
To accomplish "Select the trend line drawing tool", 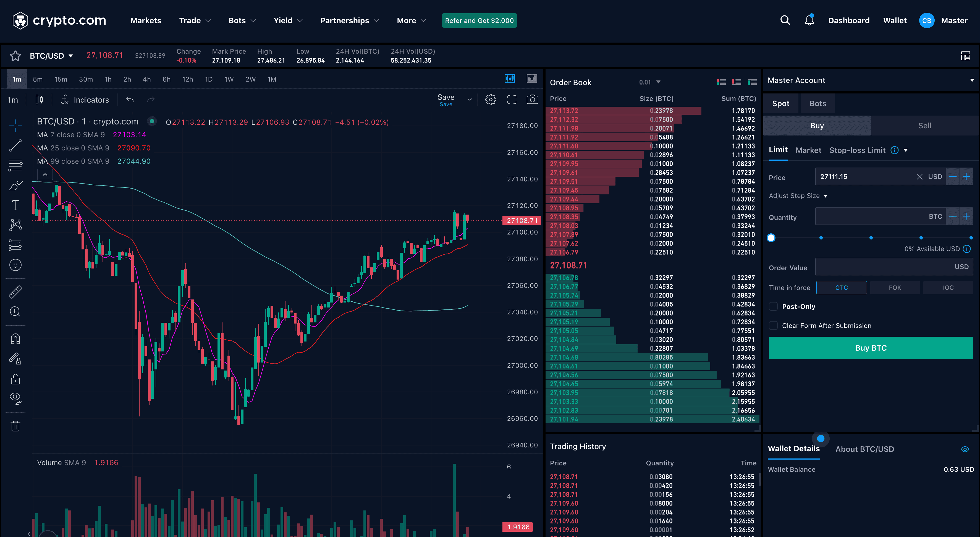I will (15, 145).
